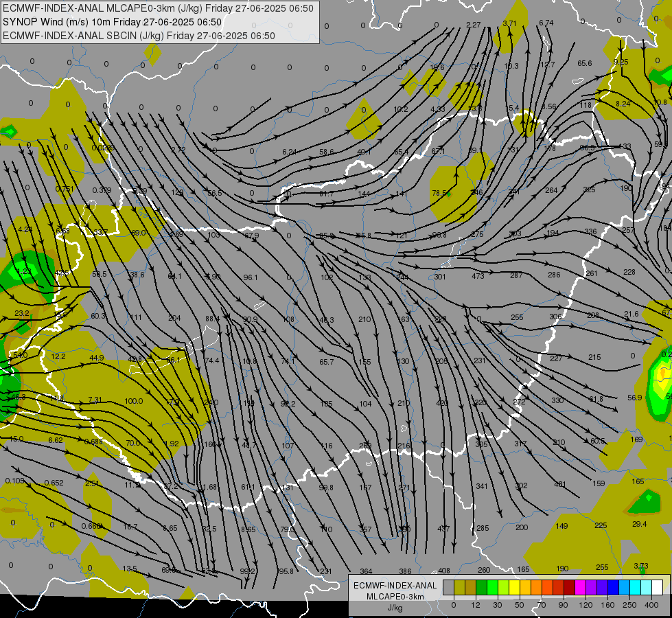This screenshot has height=618, width=672.
Task: Click the map value '481'
Action: point(559,484)
